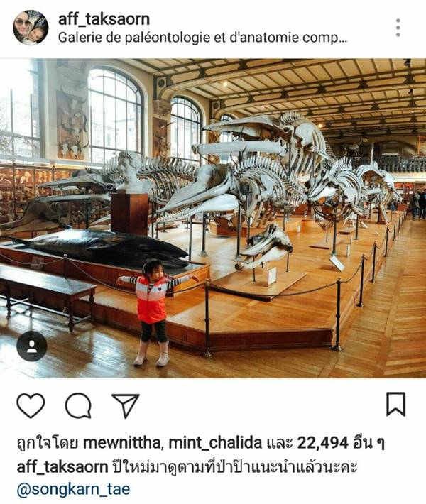This screenshot has height=504, width=426.
Task: Like the post with the heart icon
Action: coord(31,405)
